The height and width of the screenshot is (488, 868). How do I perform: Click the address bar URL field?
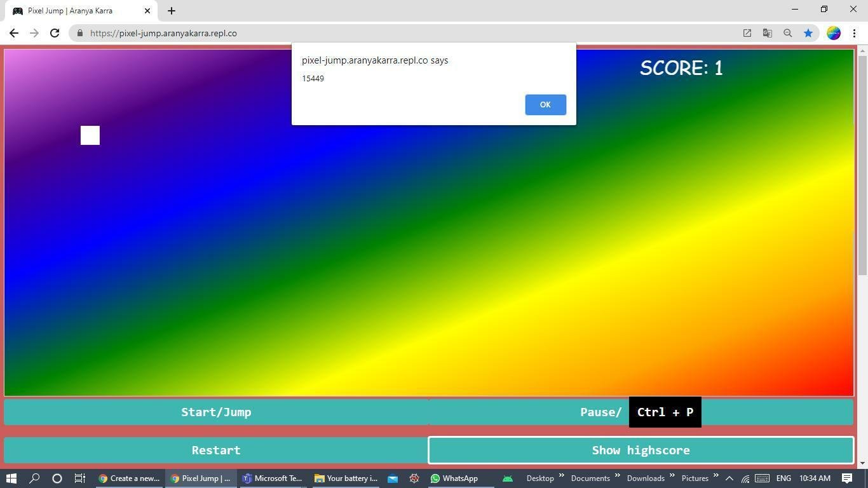click(381, 33)
